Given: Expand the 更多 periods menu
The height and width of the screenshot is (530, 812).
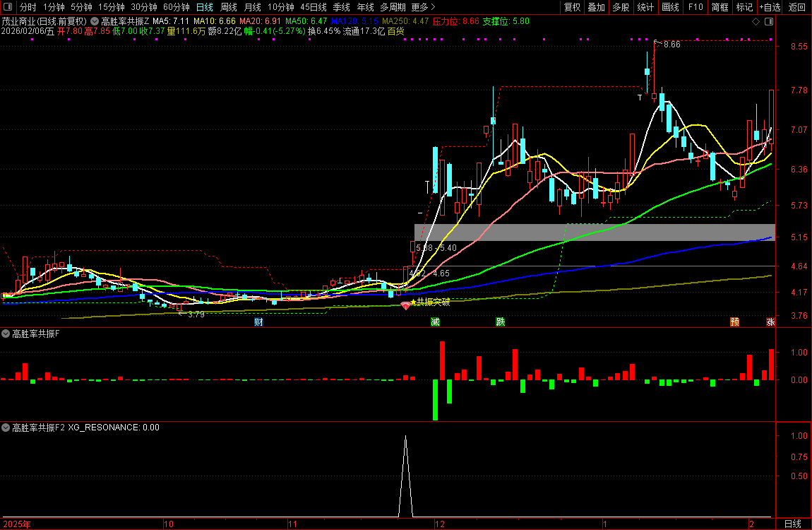Looking at the screenshot, I should [x=423, y=7].
